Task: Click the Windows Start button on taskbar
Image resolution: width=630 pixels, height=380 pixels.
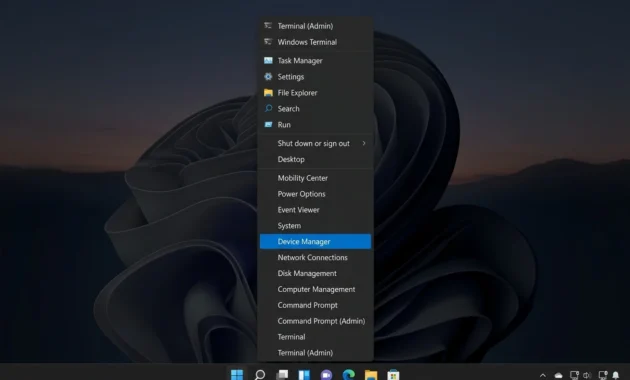Action: coord(237,374)
